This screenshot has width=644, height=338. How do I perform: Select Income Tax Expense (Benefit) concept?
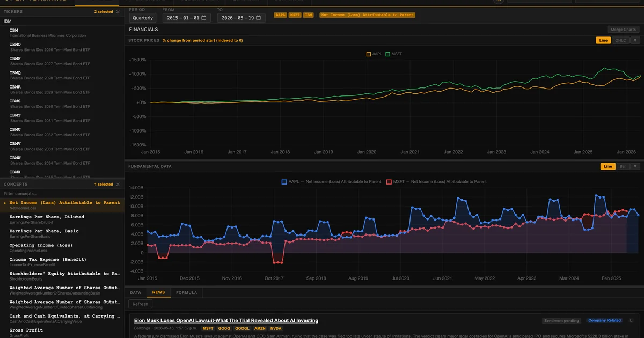[x=62, y=262]
